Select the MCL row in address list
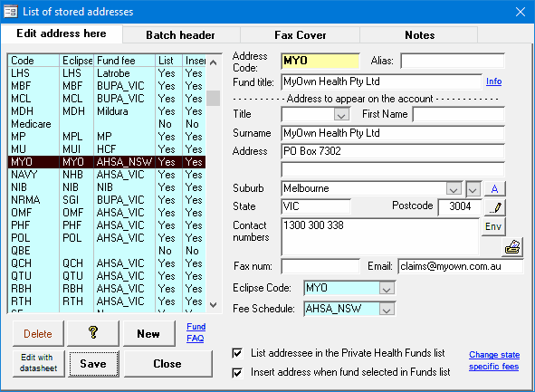 click(x=107, y=99)
